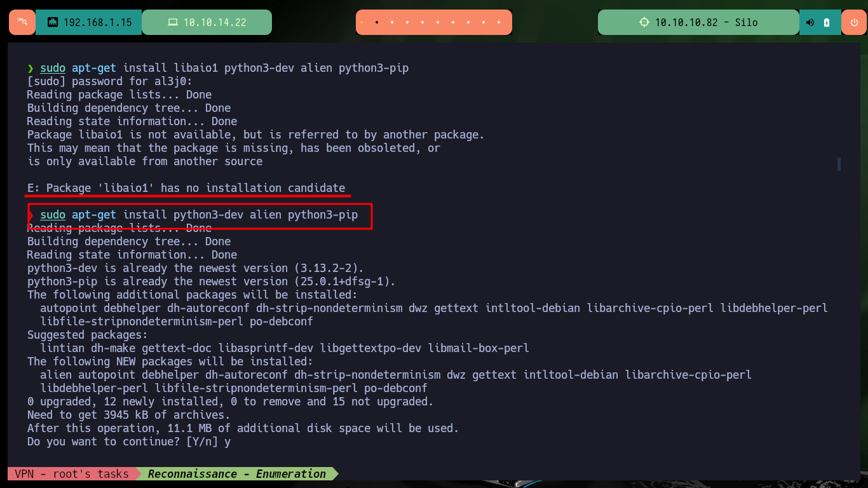Click the "Do you want to continue?" prompt line
This screenshot has height=488, width=868.
pyautogui.click(x=129, y=442)
